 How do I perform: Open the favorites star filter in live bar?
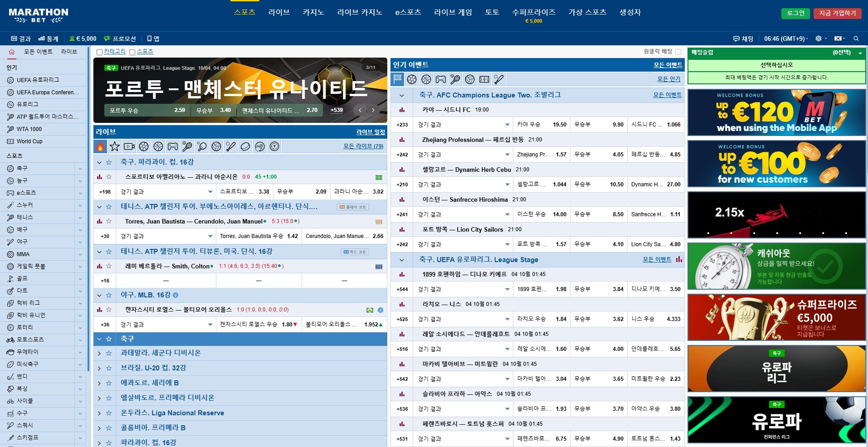(115, 146)
